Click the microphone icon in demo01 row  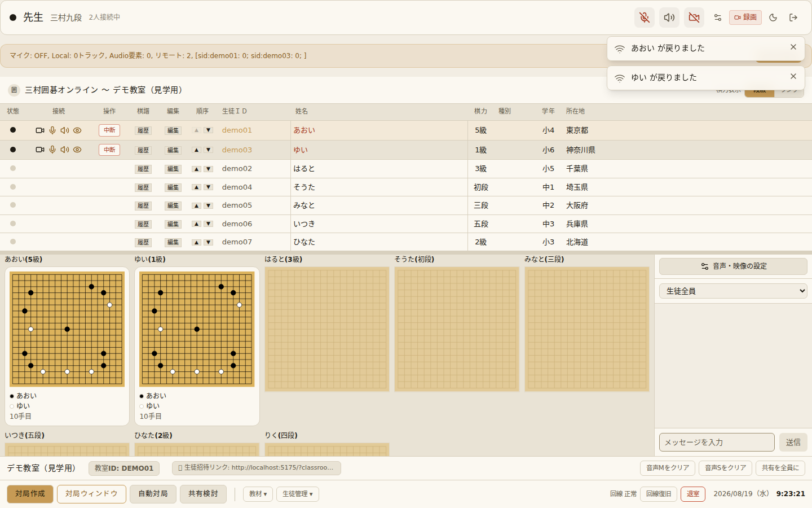[52, 130]
